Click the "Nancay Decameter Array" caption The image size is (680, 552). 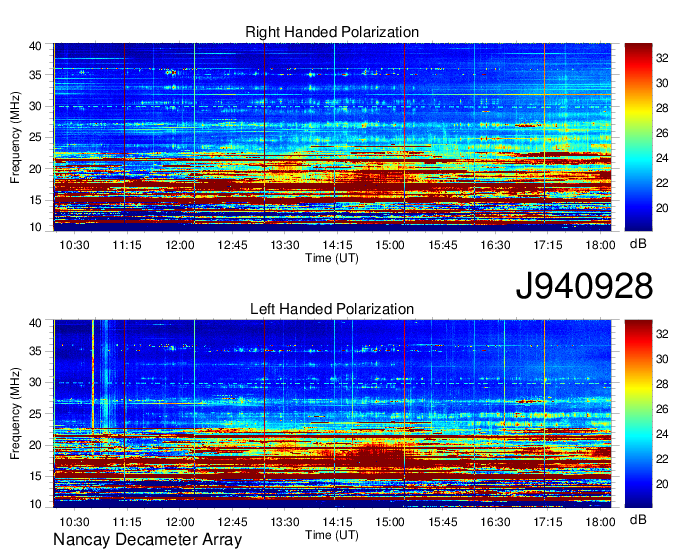point(147,540)
